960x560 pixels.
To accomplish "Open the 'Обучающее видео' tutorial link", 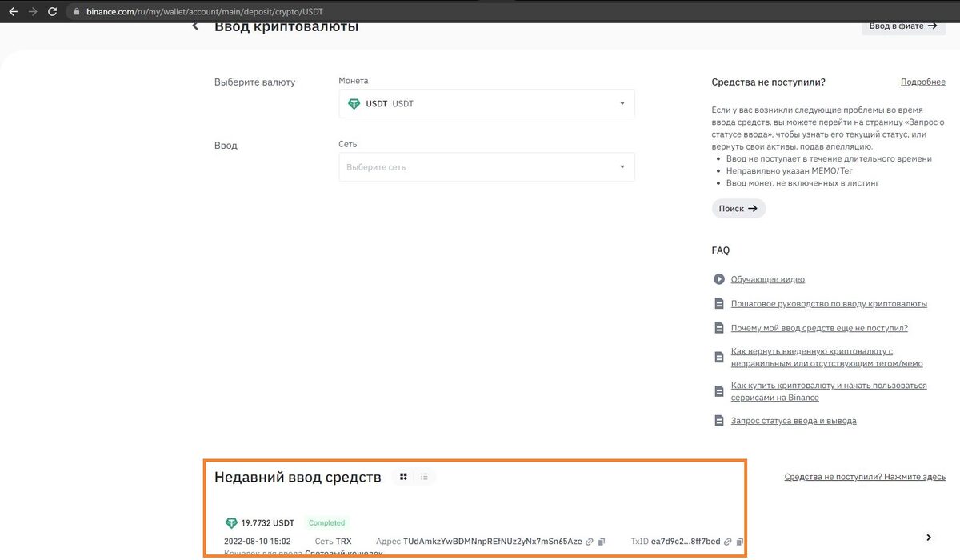I will 768,279.
